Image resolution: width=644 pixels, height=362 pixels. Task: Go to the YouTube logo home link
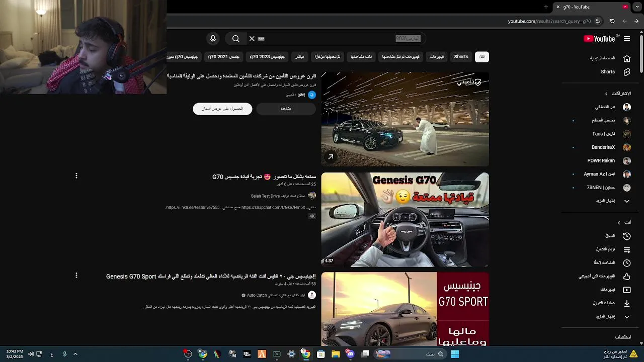[600, 39]
